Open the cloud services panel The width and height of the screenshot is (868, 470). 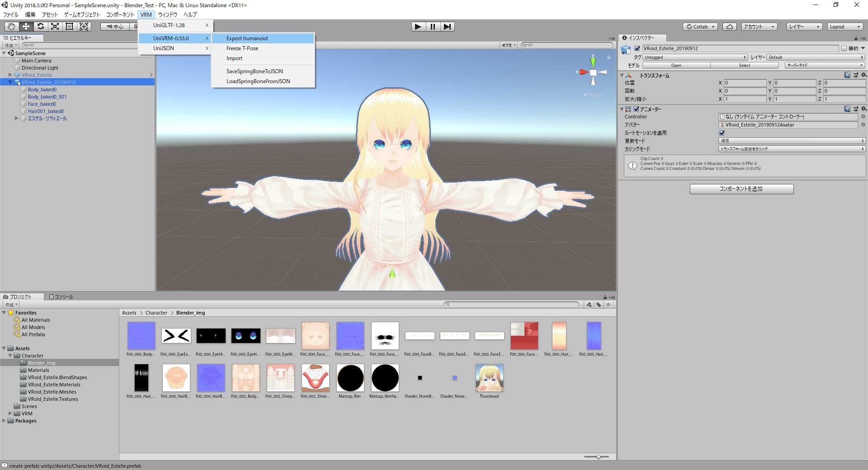(x=730, y=27)
